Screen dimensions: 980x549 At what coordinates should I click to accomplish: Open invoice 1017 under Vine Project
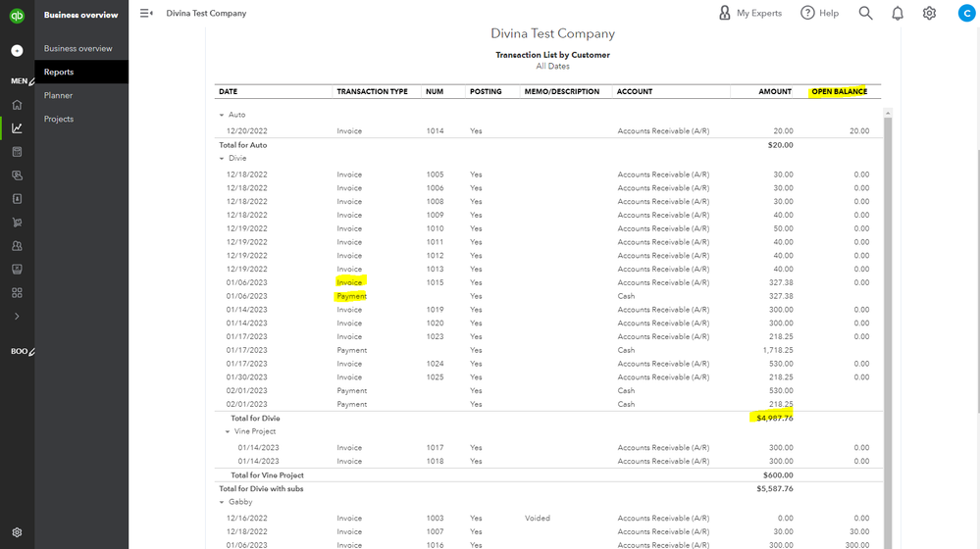pos(547,448)
